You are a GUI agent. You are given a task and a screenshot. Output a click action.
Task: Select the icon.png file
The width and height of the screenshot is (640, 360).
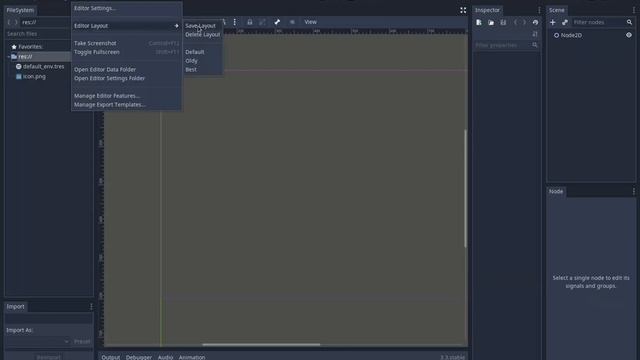[34, 77]
